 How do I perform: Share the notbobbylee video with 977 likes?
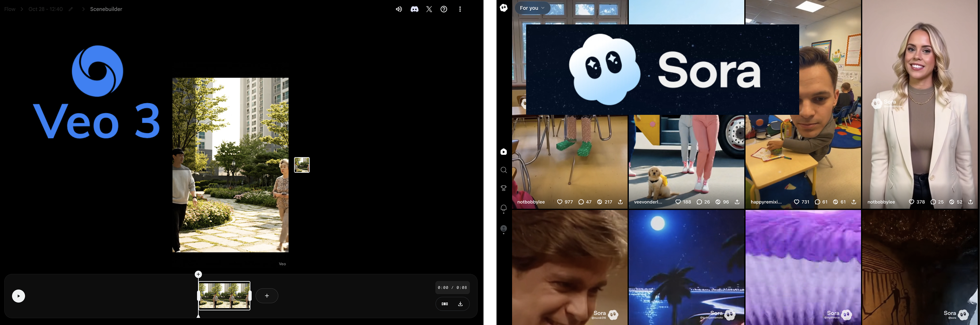(620, 202)
